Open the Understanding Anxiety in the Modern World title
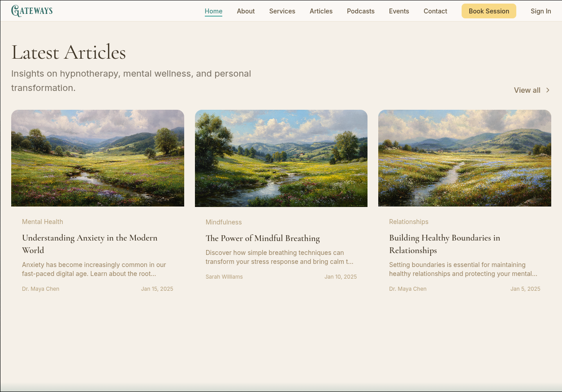The width and height of the screenshot is (562, 392). (90, 244)
